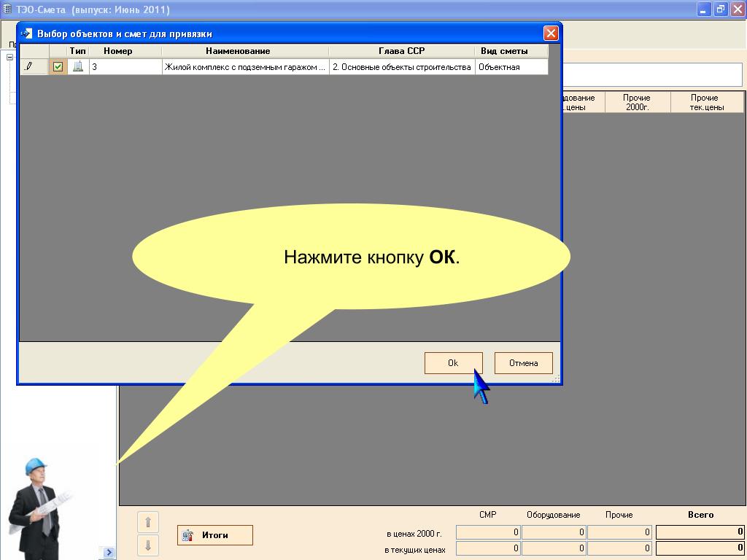
Task: Restore down the ТЭО-Смета main window
Action: tap(721, 9)
